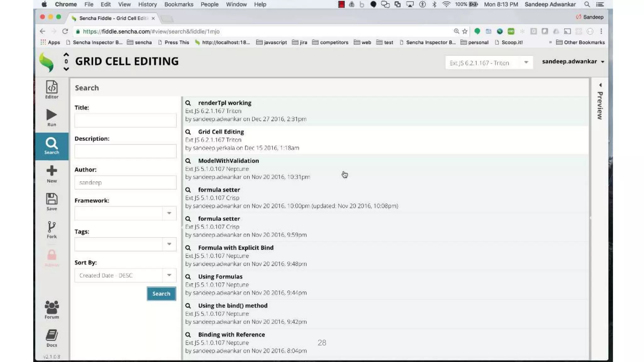This screenshot has width=644, height=362.
Task: Open the Editor panel in sidebar
Action: 52,90
